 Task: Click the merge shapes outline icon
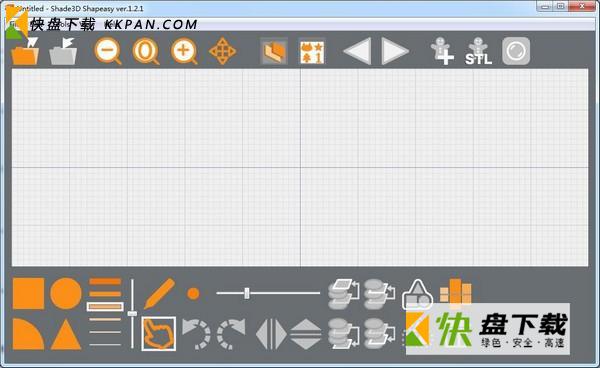pyautogui.click(x=417, y=294)
